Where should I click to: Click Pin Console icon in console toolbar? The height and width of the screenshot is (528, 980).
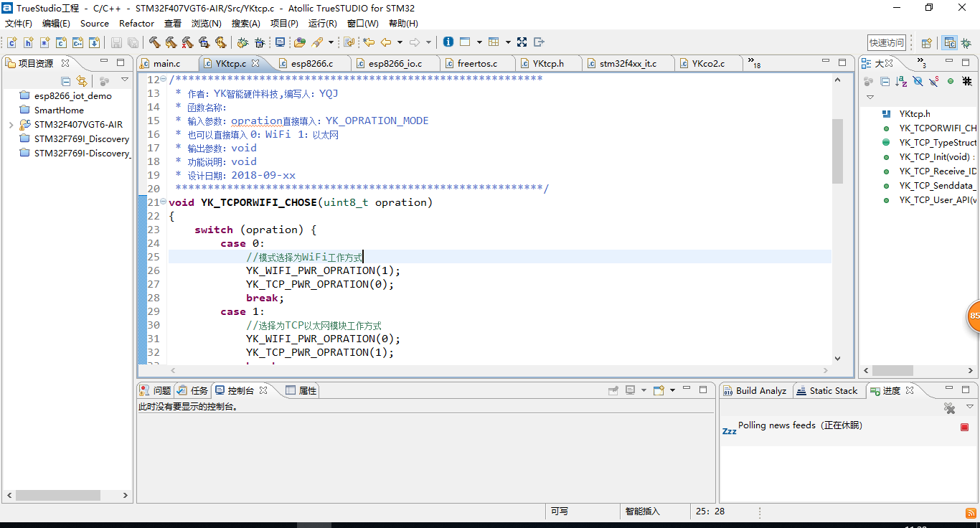coord(613,390)
